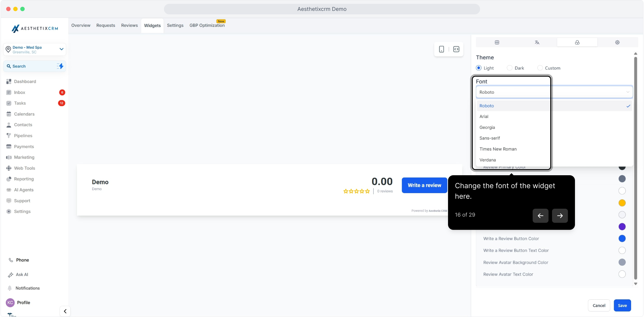Click the settings panel vertical scrollbar
This screenshot has height=317, width=644.
click(635, 168)
